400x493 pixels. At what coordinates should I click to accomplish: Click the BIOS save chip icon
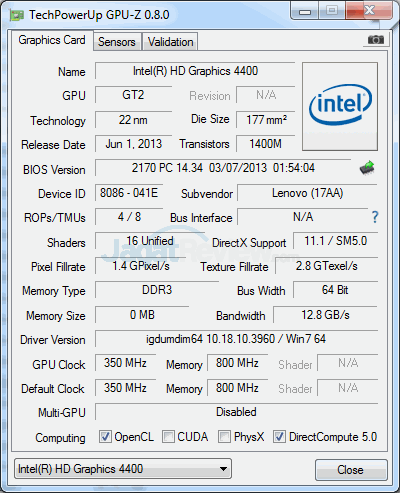pos(367,168)
